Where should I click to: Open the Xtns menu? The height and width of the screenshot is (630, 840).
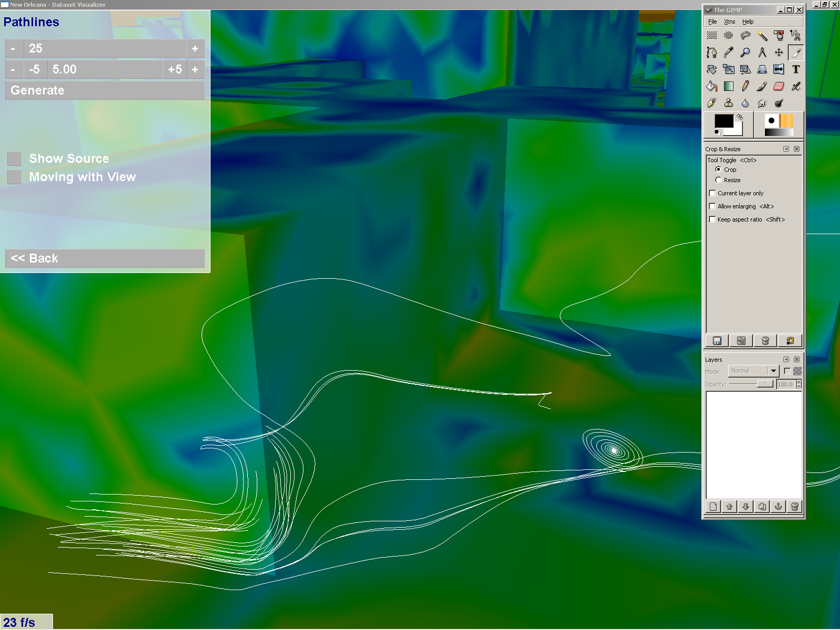(x=729, y=22)
